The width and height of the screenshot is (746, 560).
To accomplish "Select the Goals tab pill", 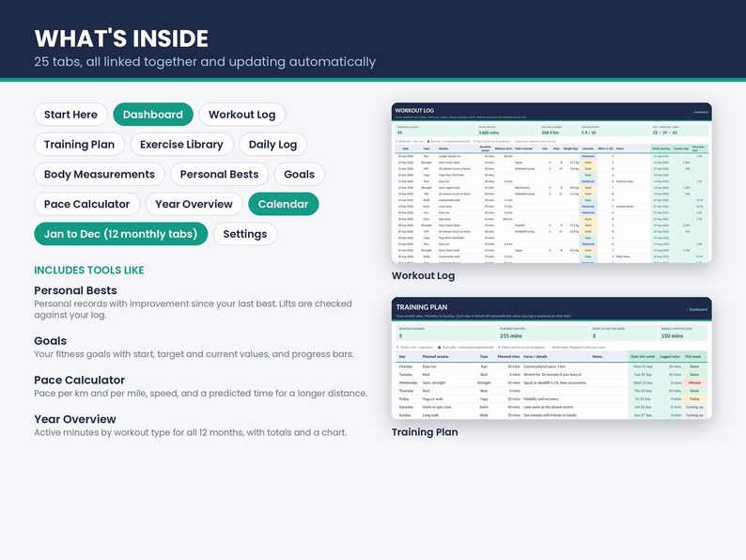I will pyautogui.click(x=300, y=174).
